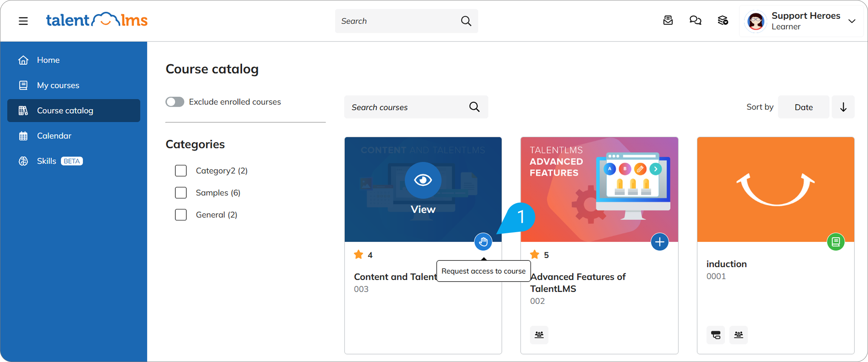Click plus icon on Advanced Features course
This screenshot has width=868, height=362.
pyautogui.click(x=659, y=242)
